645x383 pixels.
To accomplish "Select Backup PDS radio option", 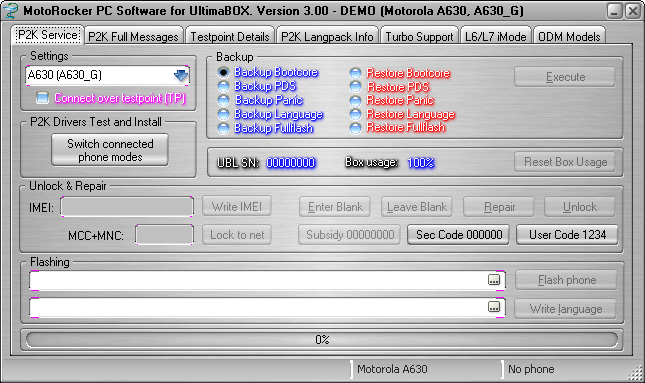I will 223,86.
